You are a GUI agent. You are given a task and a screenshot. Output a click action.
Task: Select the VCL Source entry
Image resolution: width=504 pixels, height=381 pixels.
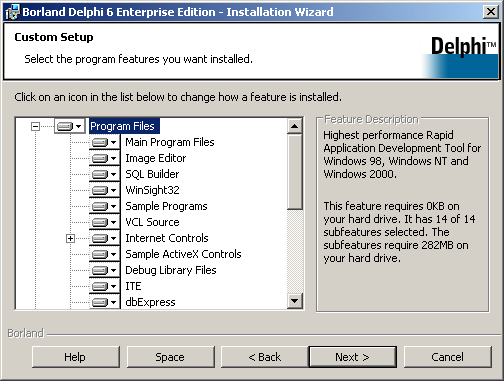tap(152, 222)
